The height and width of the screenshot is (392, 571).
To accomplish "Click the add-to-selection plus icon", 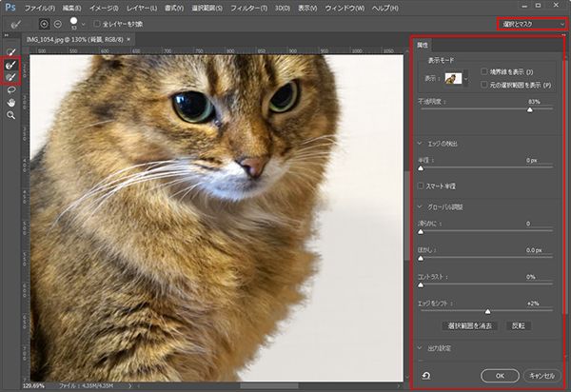I will click(45, 23).
